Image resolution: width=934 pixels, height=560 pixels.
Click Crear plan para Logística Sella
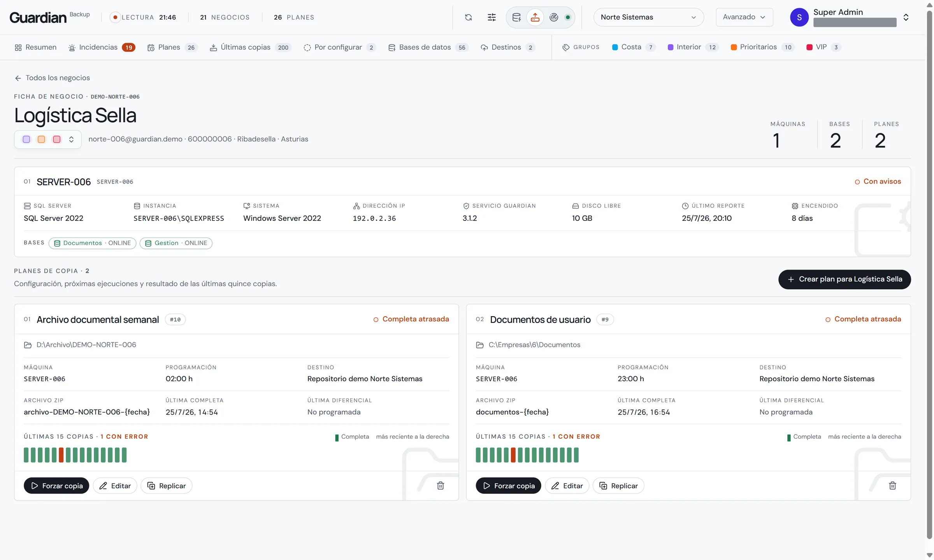844,279
